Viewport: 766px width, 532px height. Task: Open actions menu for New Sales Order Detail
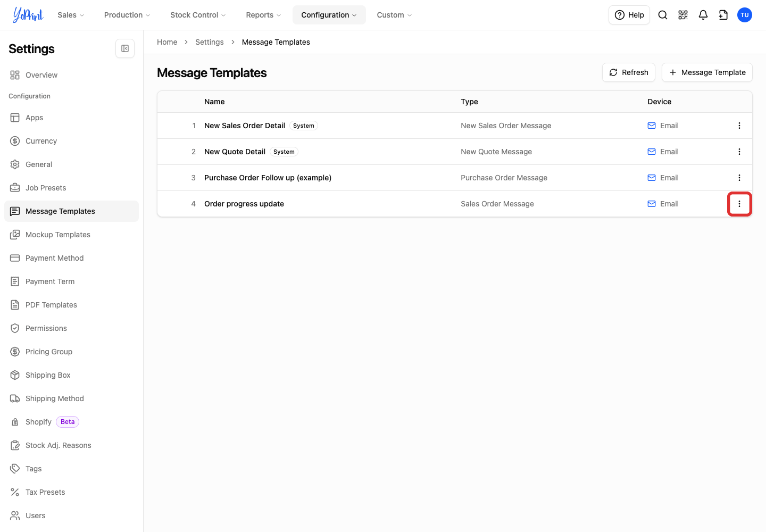739,126
